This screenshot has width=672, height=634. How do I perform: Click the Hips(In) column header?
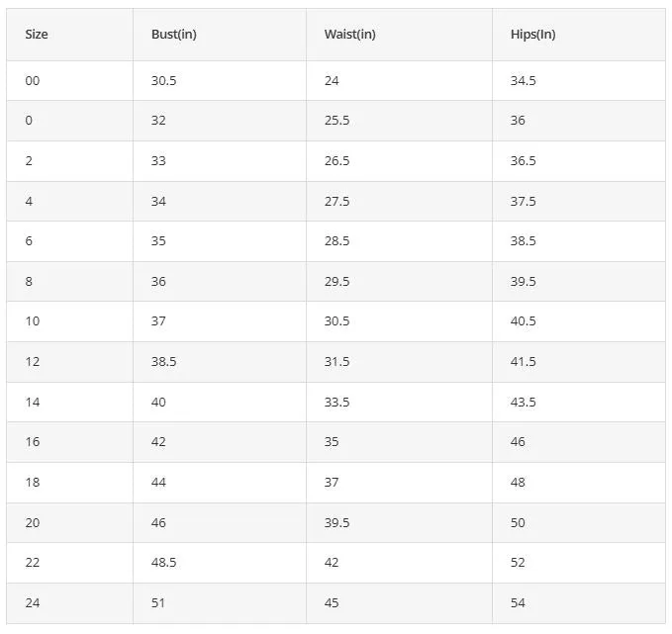click(532, 35)
